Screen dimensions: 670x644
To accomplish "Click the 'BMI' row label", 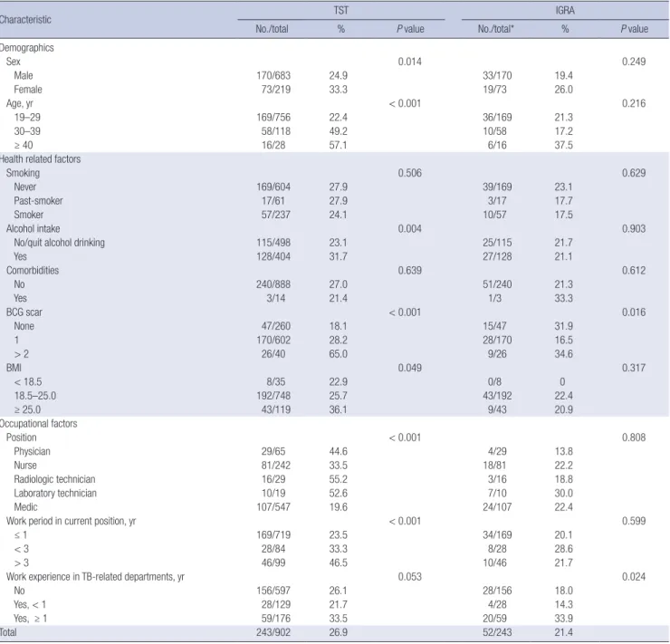I will click(x=14, y=368).
